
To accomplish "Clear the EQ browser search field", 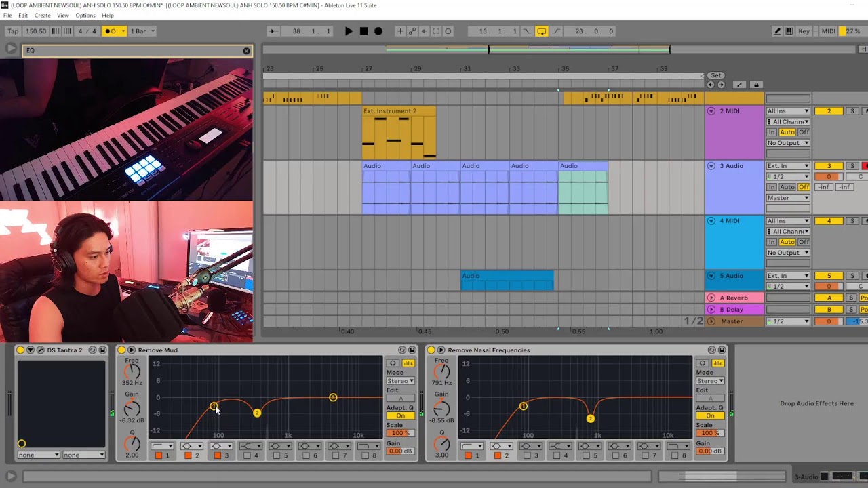I will tap(246, 51).
